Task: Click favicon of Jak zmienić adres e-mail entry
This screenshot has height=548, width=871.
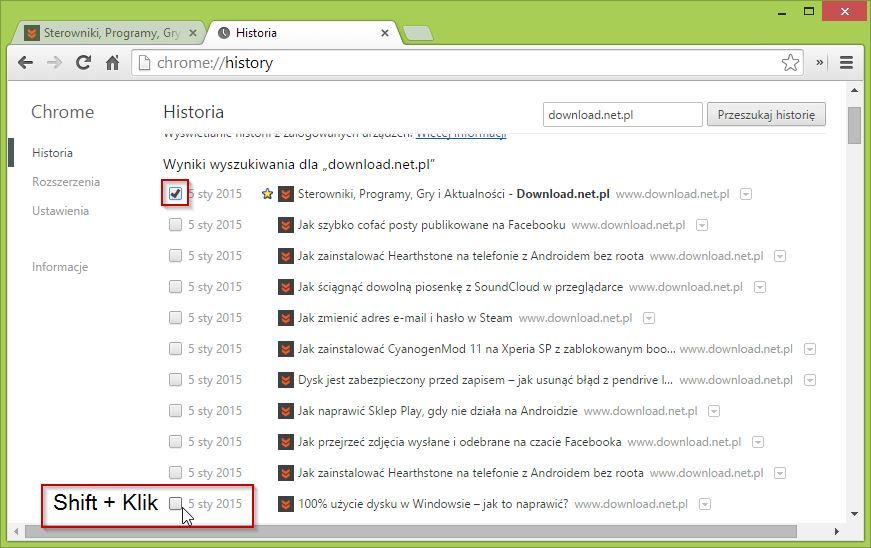Action: [286, 318]
